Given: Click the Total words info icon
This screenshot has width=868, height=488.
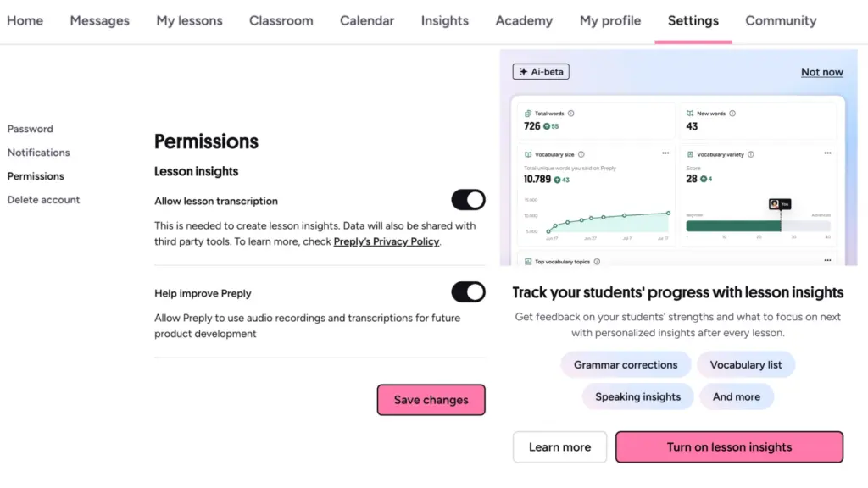Looking at the screenshot, I should coord(570,114).
